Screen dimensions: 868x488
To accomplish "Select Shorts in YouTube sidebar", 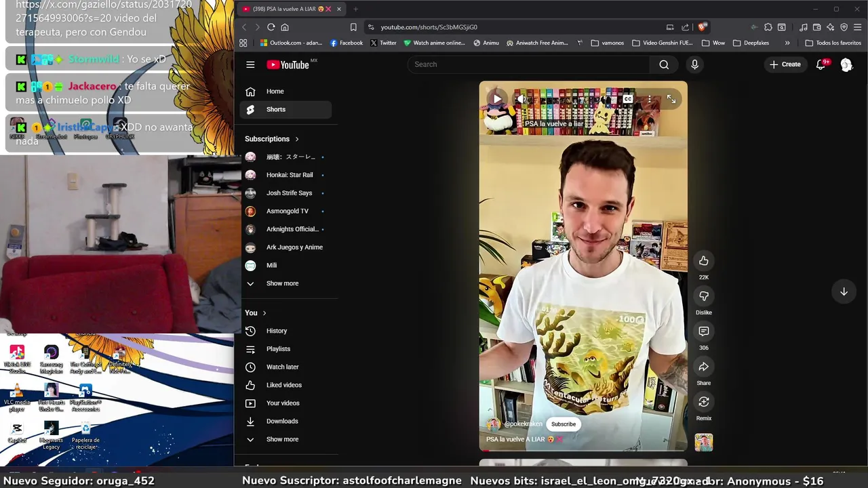I will coord(286,109).
